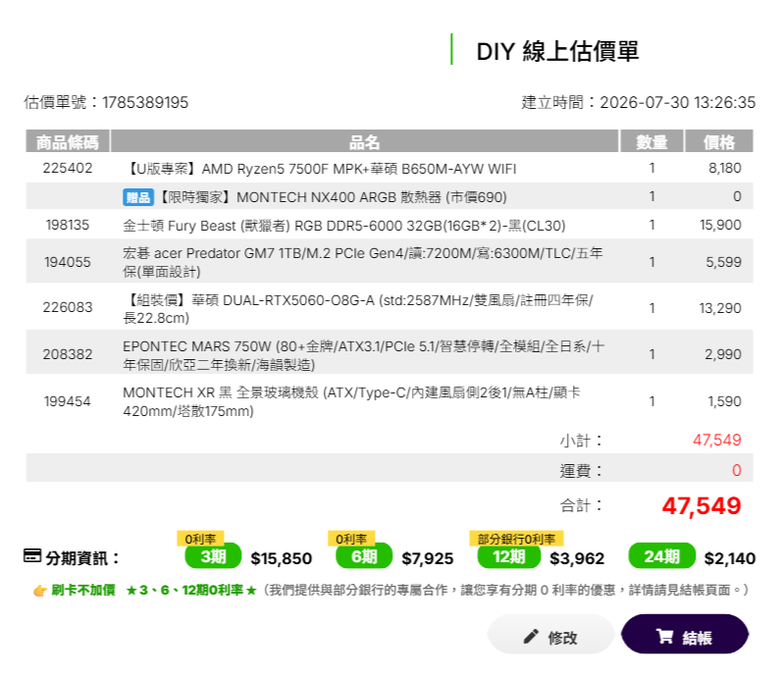Click the blue 贈品 badge

138,197
